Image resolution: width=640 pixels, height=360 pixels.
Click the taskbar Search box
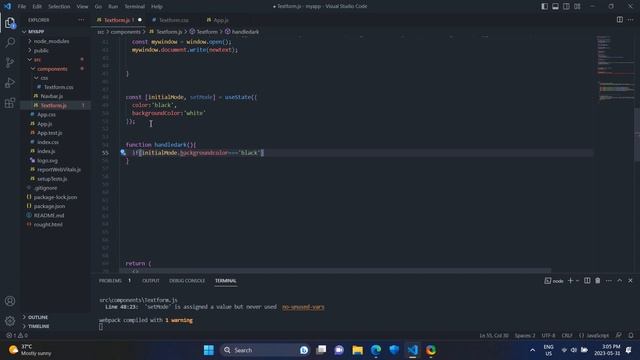pos(264,350)
